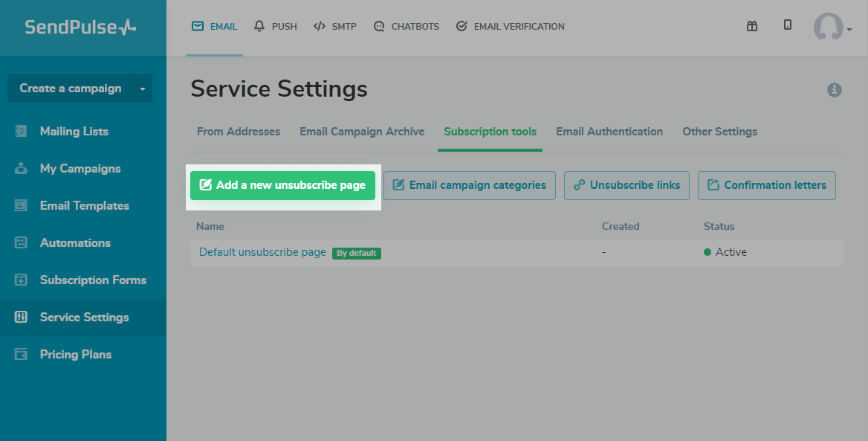Open the From Addresses tab
The image size is (868, 441).
click(239, 132)
